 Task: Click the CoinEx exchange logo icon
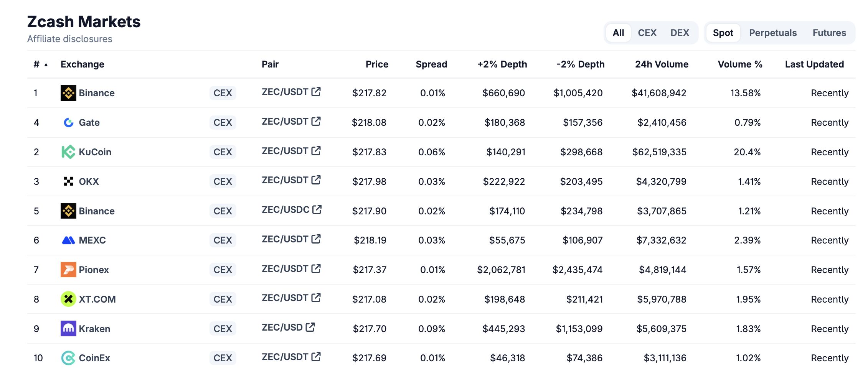tap(68, 358)
